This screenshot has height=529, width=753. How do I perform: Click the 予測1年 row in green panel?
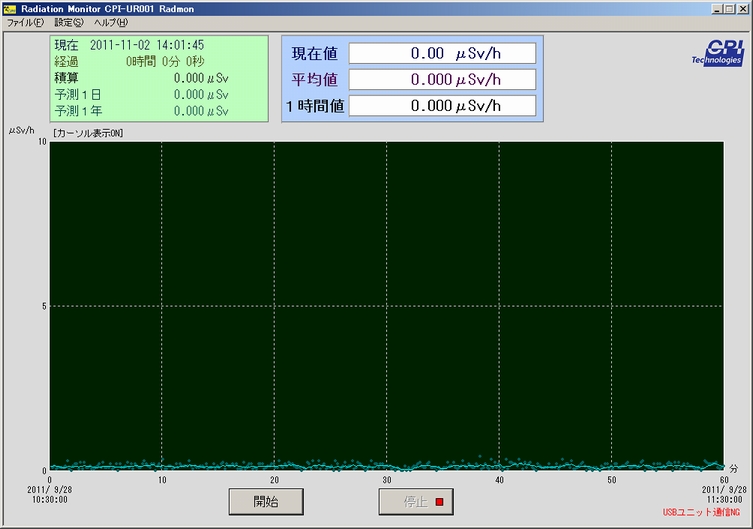point(142,111)
